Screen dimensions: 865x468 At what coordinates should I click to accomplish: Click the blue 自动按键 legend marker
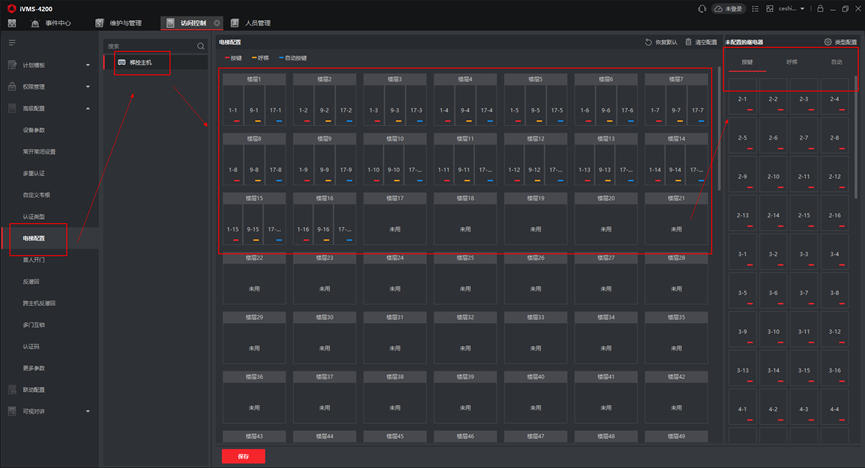pyautogui.click(x=281, y=58)
